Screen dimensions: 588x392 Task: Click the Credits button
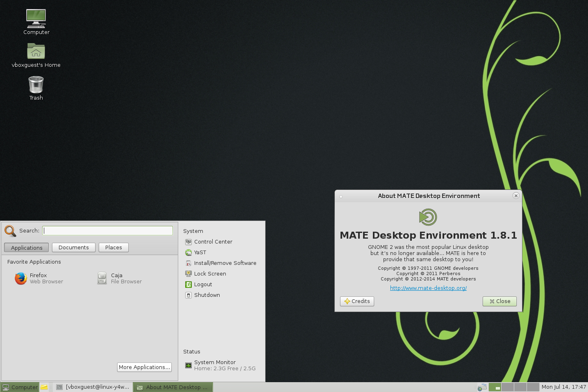tap(357, 301)
